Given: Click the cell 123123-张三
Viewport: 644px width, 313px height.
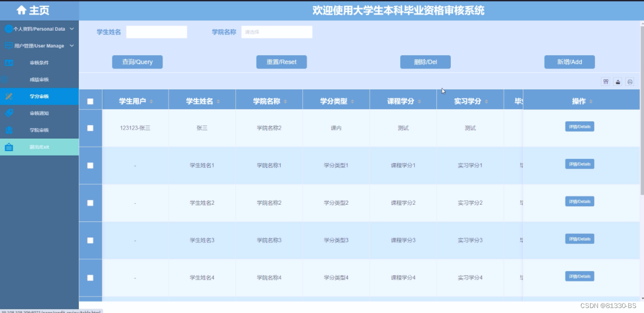Looking at the screenshot, I should (x=135, y=128).
